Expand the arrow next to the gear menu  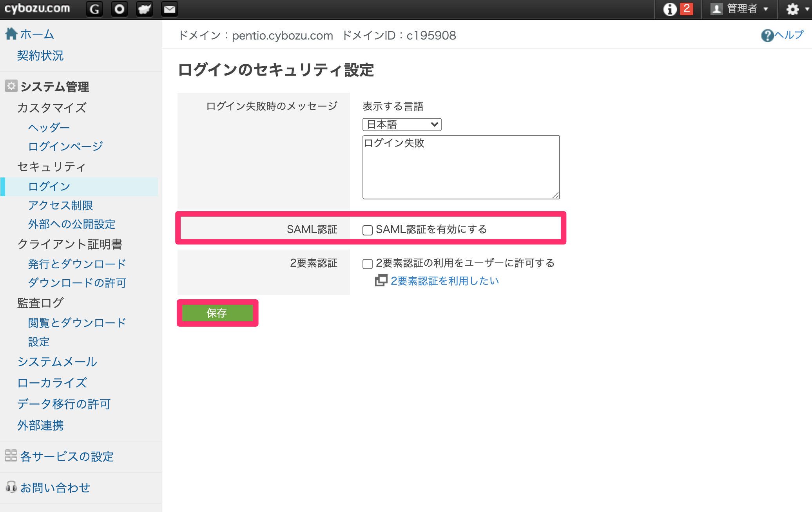(807, 9)
